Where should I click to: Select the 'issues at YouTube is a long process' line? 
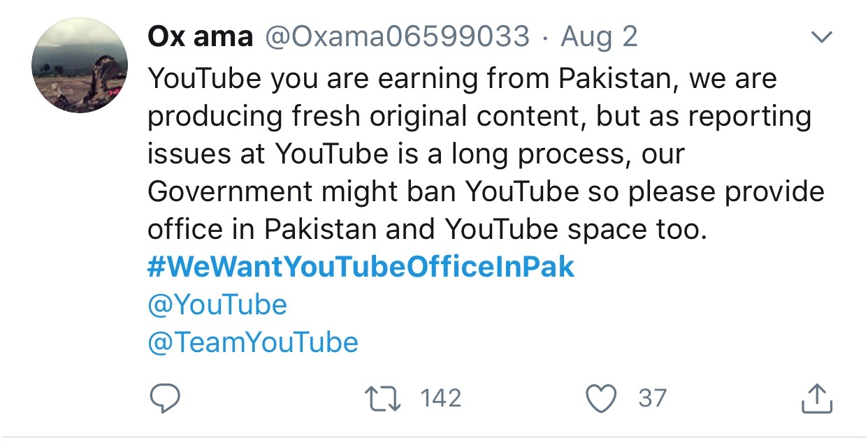416,154
